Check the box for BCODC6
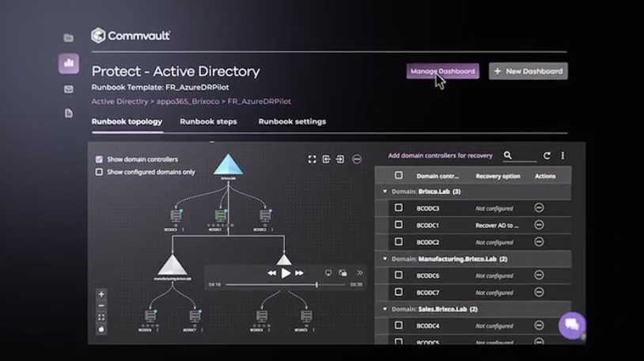 click(399, 275)
